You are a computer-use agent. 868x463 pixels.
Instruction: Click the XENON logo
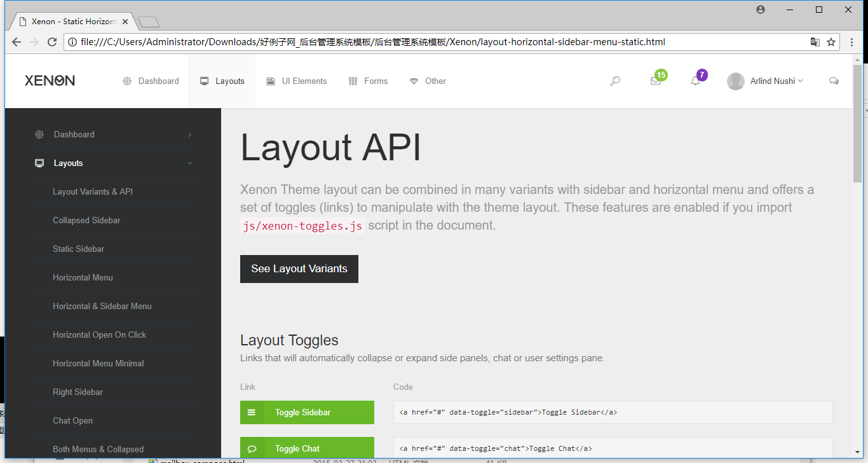[50, 81]
